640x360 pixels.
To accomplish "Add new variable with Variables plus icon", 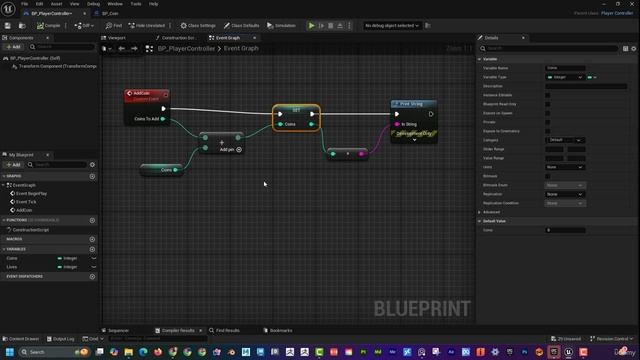I will 92,249.
